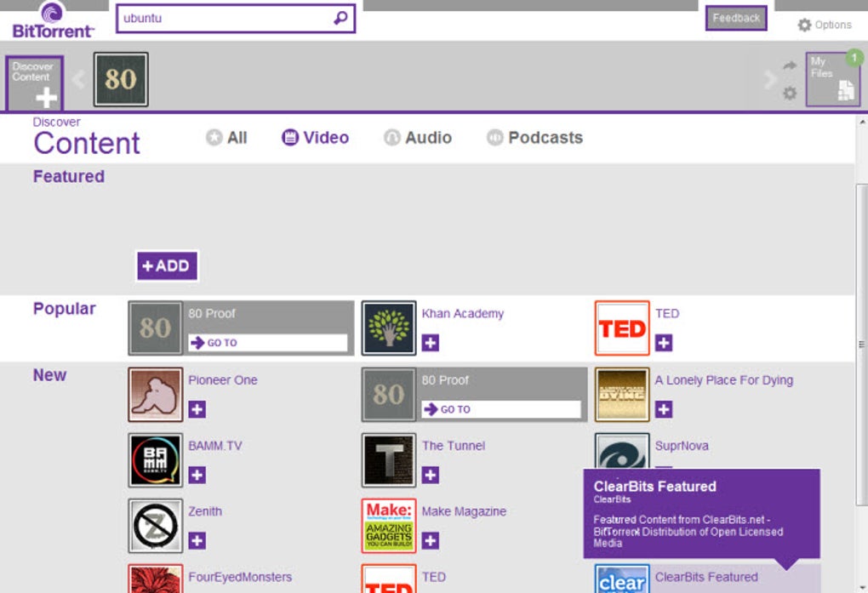Viewport: 868px width, 593px height.
Task: Select the All content filter
Action: pos(226,137)
